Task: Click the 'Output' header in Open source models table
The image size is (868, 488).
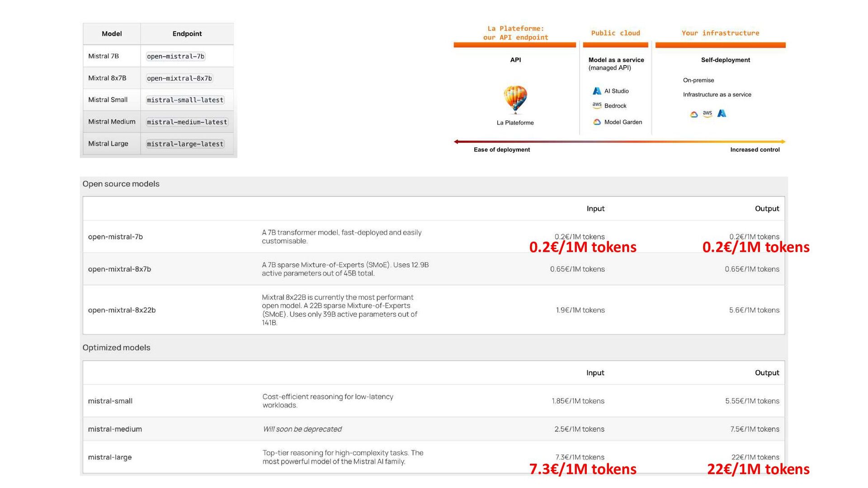Action: coord(767,209)
